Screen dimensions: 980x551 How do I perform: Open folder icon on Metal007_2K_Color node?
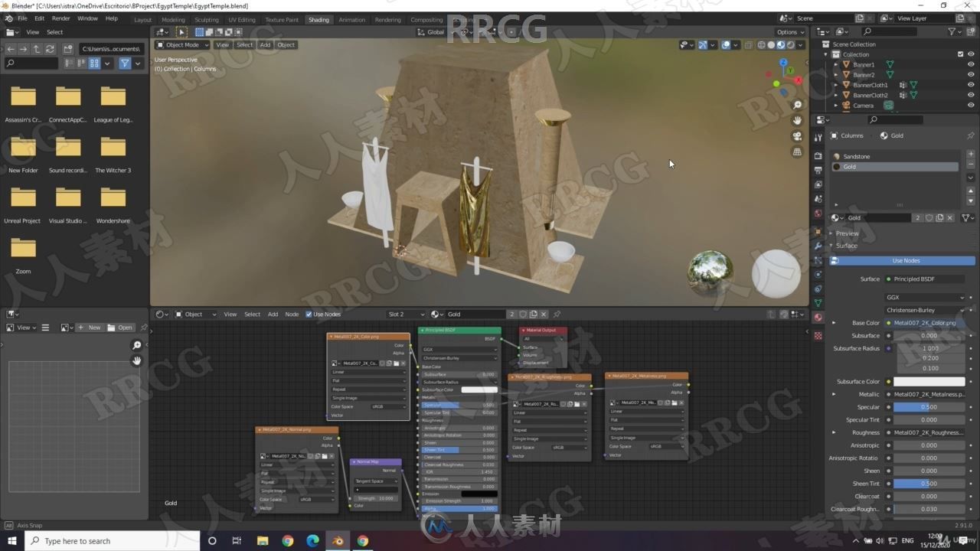396,364
